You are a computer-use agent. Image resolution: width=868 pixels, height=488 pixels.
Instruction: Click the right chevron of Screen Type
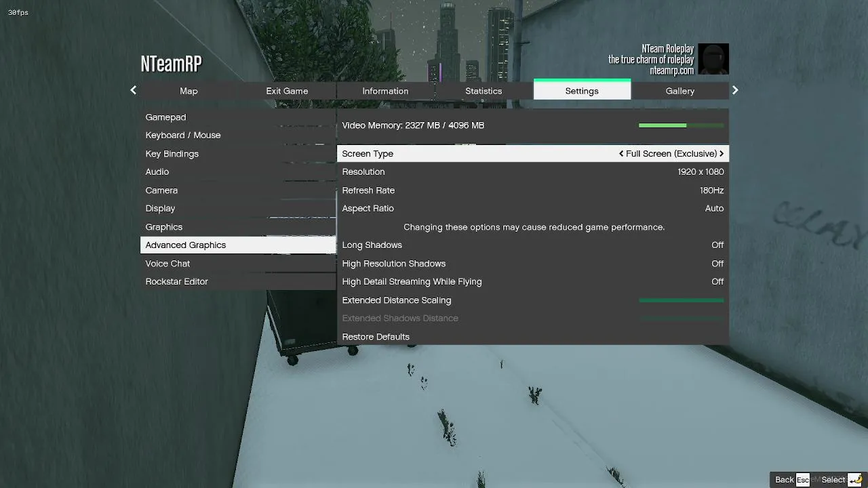(x=722, y=154)
